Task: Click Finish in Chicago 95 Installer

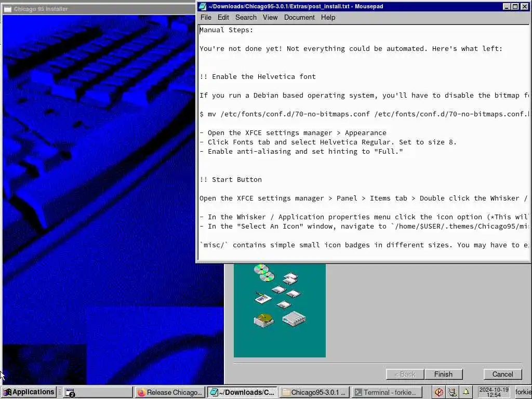Action: 443,374
